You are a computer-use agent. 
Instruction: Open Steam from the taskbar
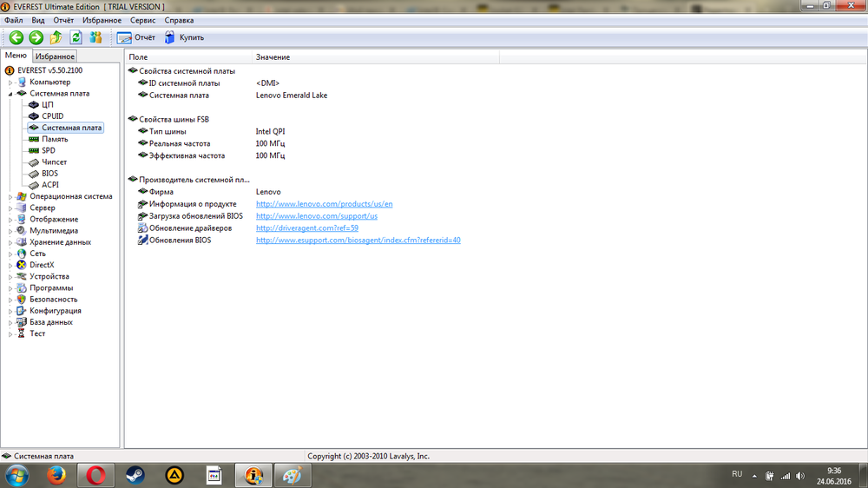click(x=135, y=475)
